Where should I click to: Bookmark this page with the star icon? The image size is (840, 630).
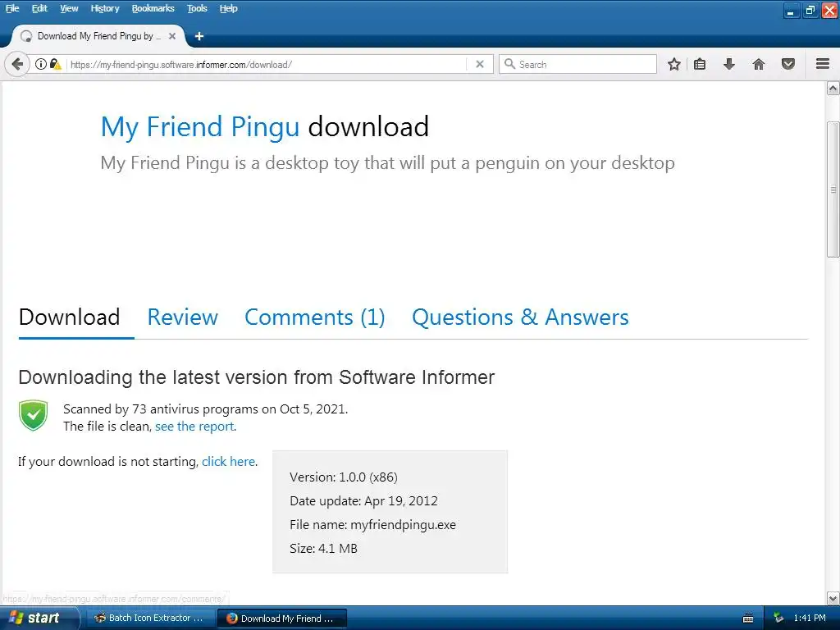[674, 64]
